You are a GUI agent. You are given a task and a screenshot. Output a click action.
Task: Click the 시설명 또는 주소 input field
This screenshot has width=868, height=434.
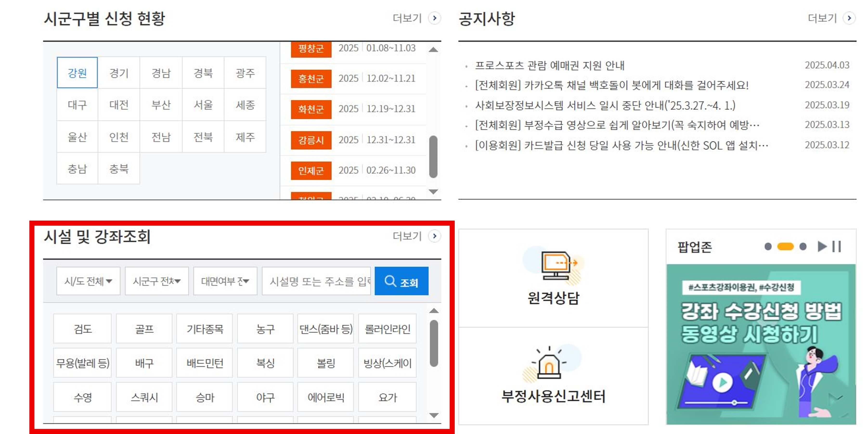tap(317, 281)
